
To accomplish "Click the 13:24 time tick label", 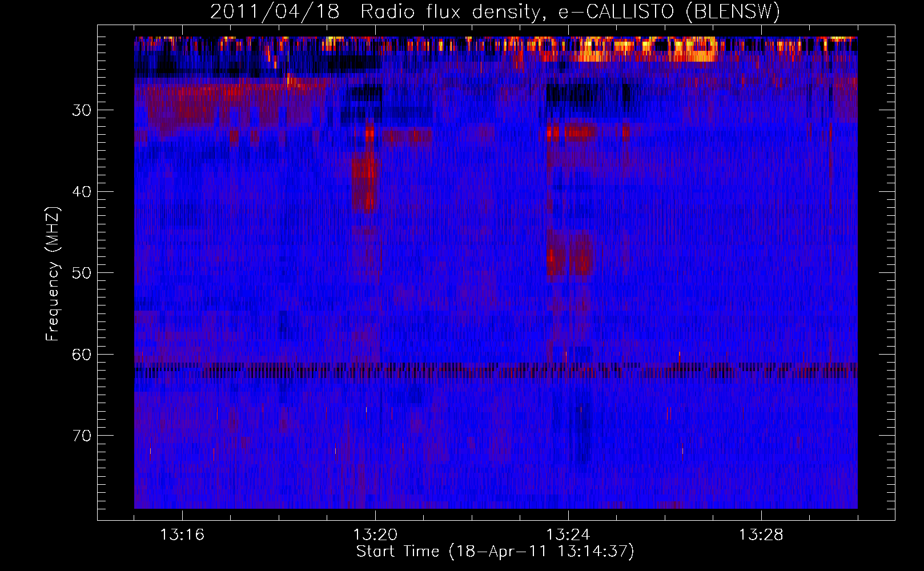I will tap(568, 535).
